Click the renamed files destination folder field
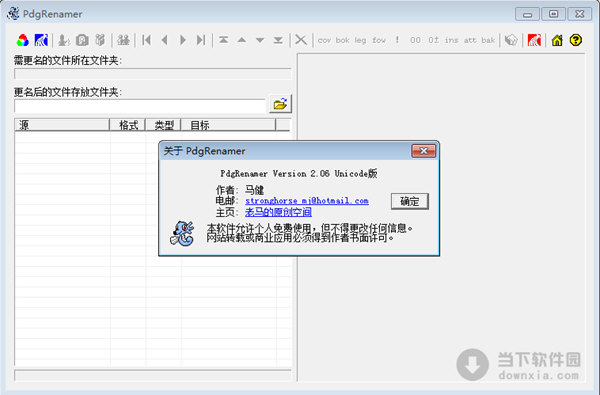This screenshot has width=600, height=395. coord(140,106)
